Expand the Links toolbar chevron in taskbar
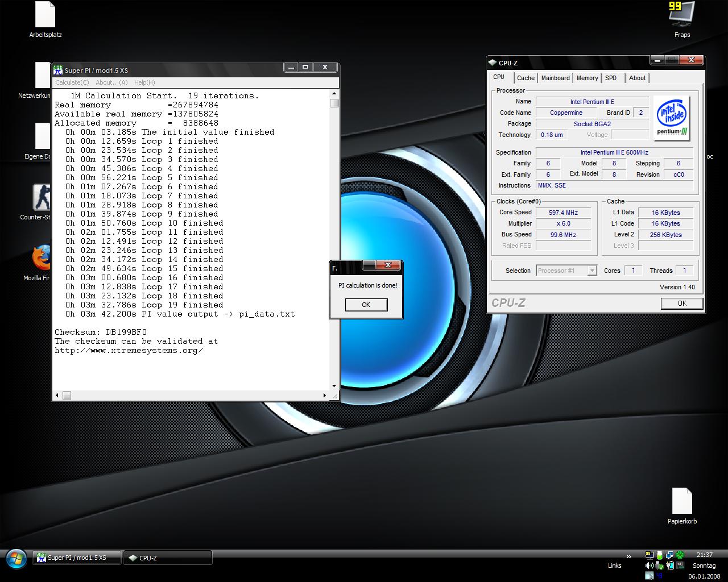This screenshot has height=582, width=728. pos(628,556)
